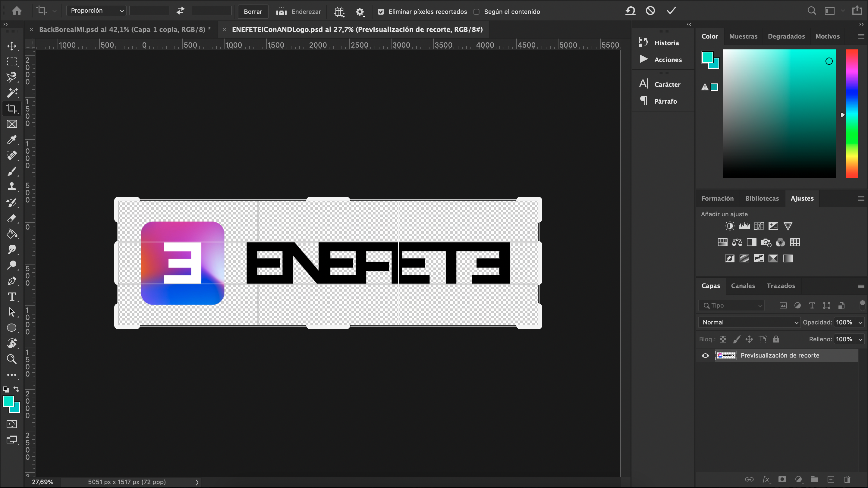Select the Type tool

click(x=12, y=297)
